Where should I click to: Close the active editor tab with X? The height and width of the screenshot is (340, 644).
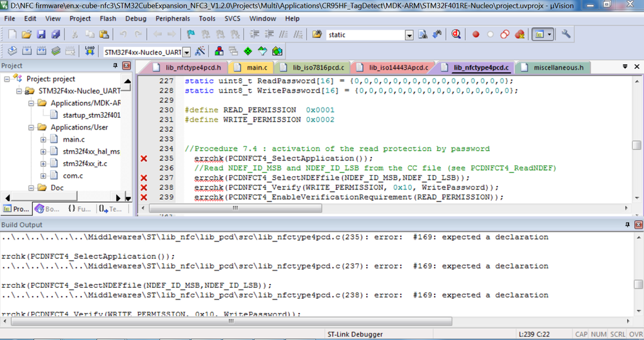pos(637,66)
